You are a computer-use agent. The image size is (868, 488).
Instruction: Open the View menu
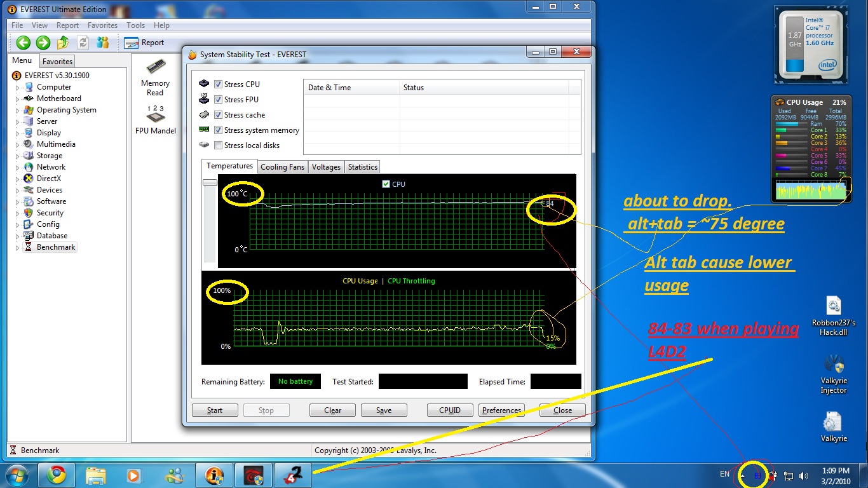39,25
